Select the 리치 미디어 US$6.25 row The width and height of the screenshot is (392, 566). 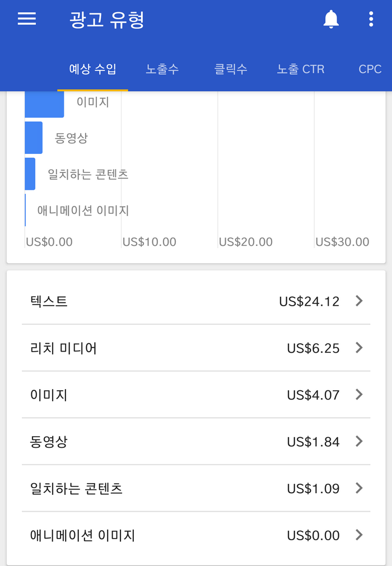[x=196, y=348]
